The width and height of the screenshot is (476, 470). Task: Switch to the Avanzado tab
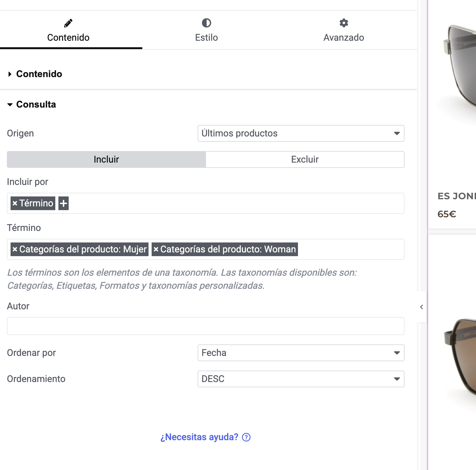click(344, 37)
